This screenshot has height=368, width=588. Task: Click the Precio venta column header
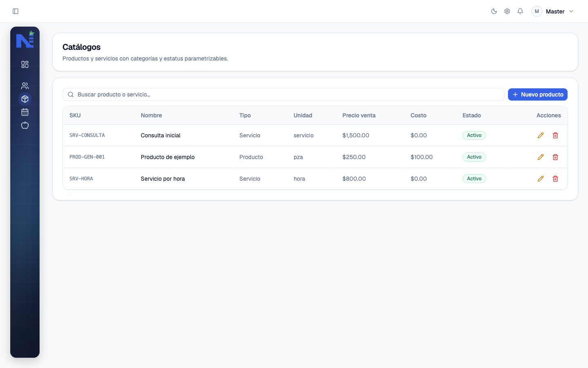359,115
